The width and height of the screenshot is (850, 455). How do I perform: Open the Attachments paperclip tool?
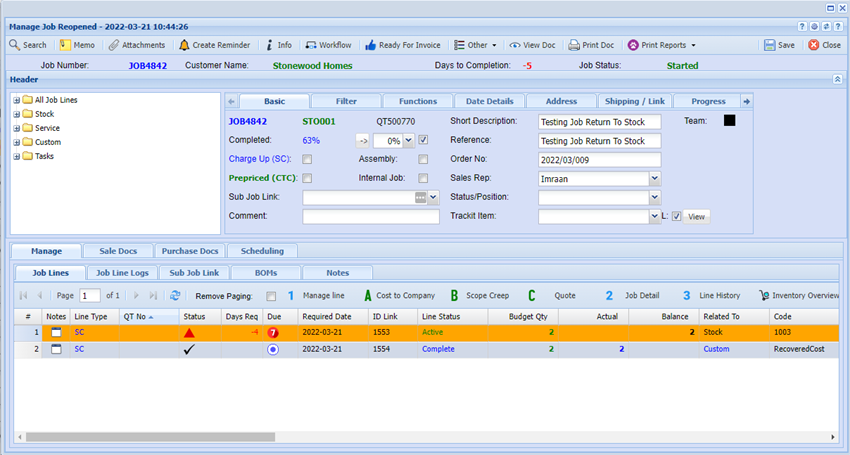click(x=115, y=45)
